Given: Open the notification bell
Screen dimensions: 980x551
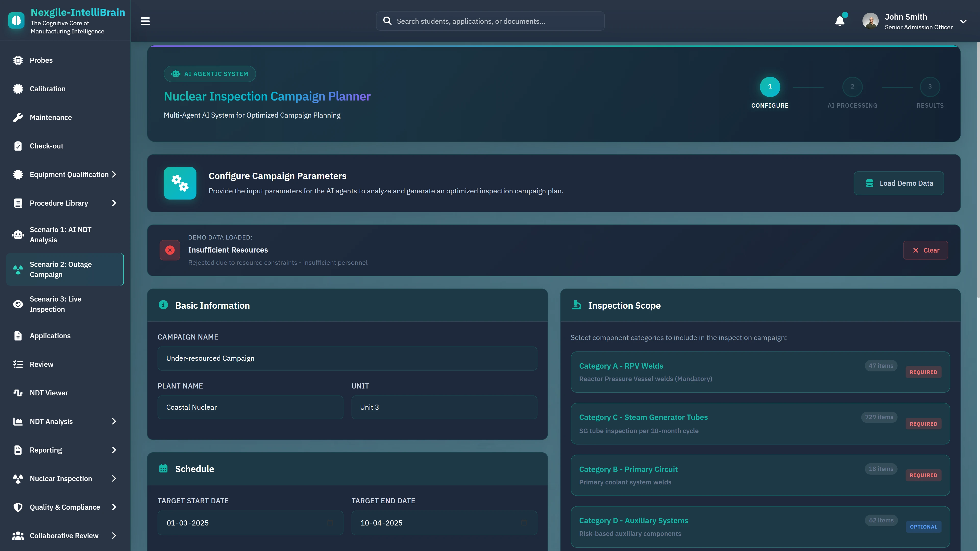Looking at the screenshot, I should coord(840,21).
